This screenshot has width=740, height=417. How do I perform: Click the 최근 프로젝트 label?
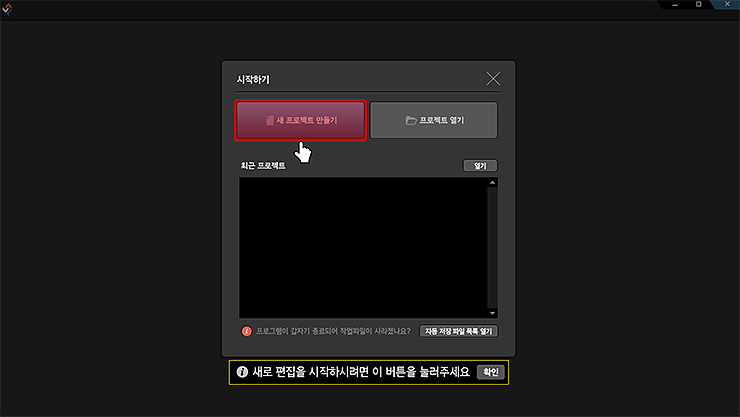pos(263,166)
